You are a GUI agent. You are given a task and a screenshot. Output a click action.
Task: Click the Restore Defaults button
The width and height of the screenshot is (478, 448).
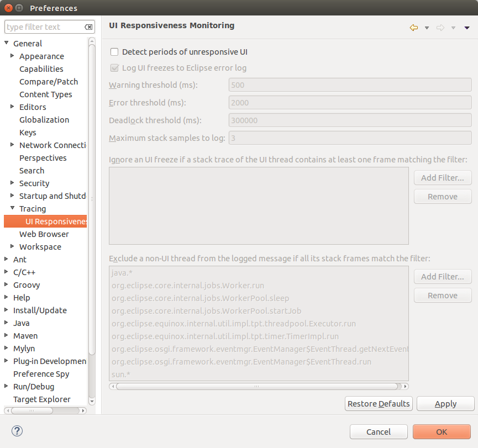379,404
